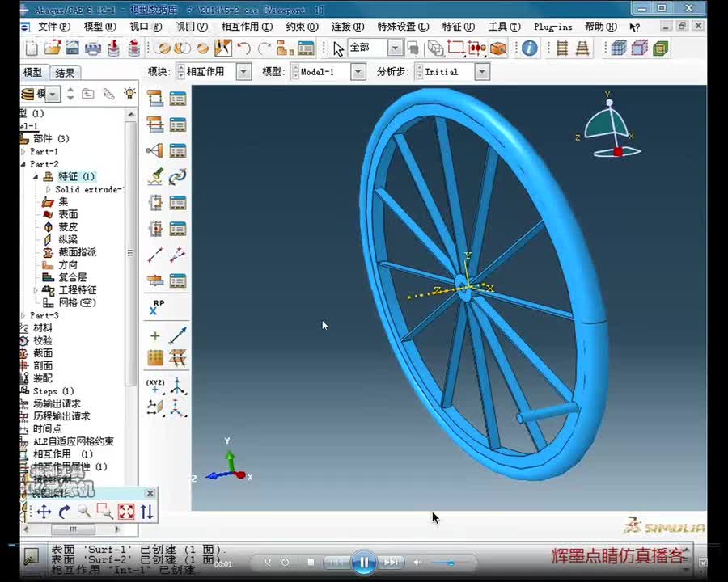728x582 pixels.
Task: Click the Create Reference Point RP icon
Action: [156, 307]
